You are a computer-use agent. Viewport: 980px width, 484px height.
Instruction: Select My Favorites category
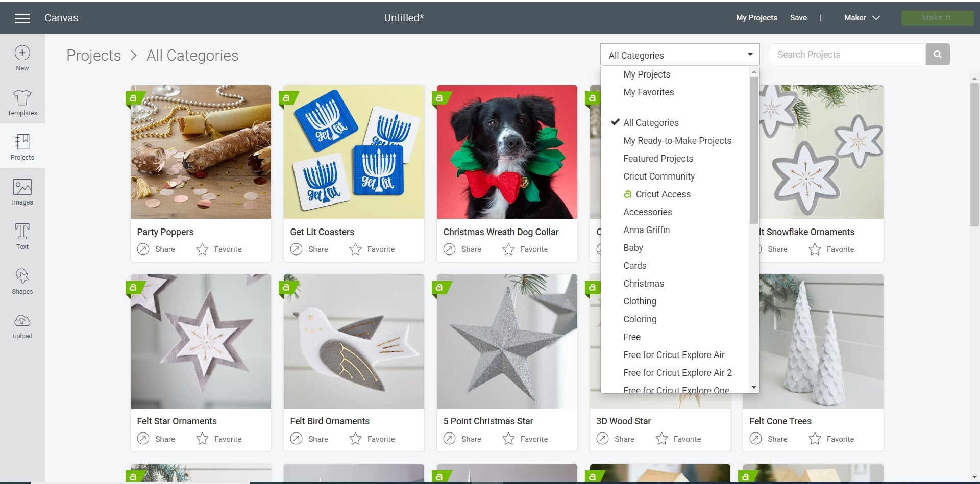click(x=648, y=92)
